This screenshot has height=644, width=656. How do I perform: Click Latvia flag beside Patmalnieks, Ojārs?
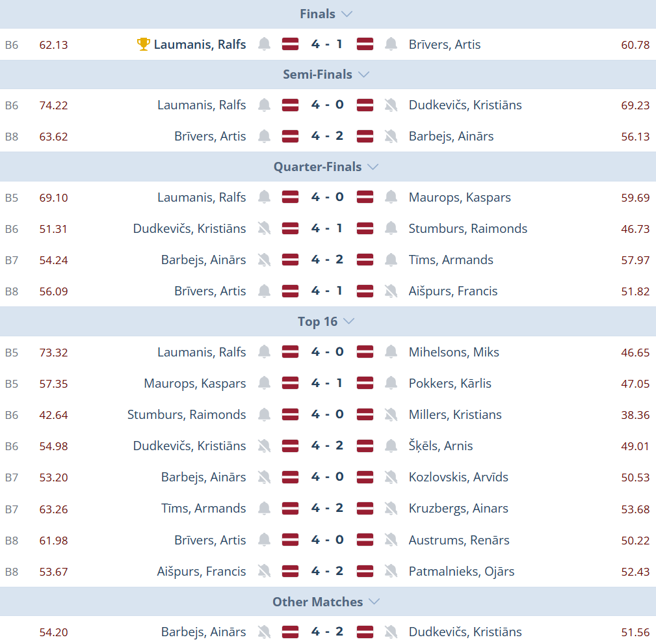(x=365, y=571)
